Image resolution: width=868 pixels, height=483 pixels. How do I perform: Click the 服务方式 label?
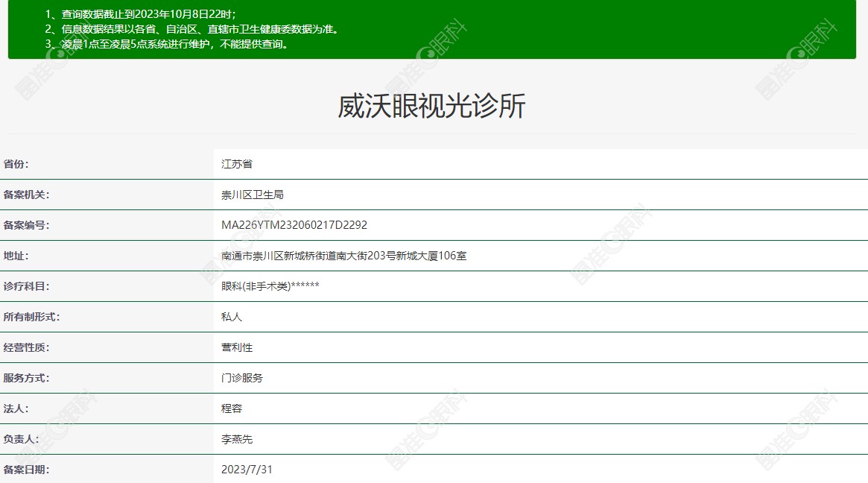tap(26, 378)
